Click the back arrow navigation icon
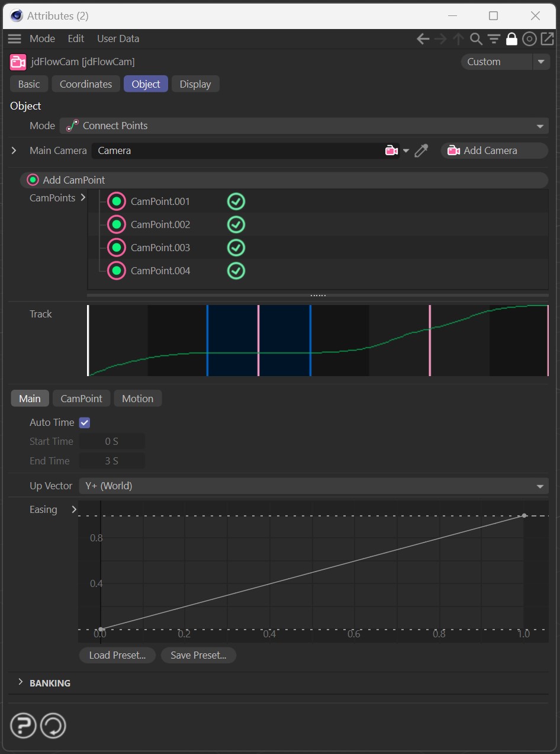 click(x=423, y=39)
